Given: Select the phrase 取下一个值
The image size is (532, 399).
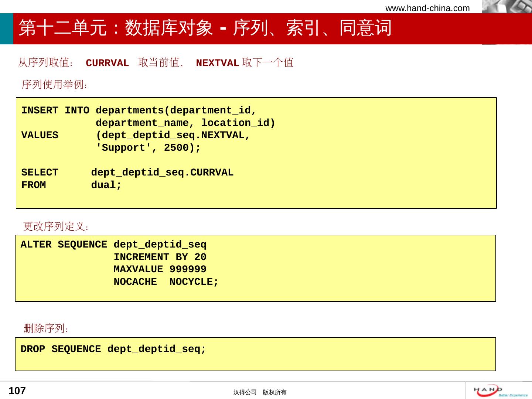Looking at the screenshot, I should coord(268,62).
